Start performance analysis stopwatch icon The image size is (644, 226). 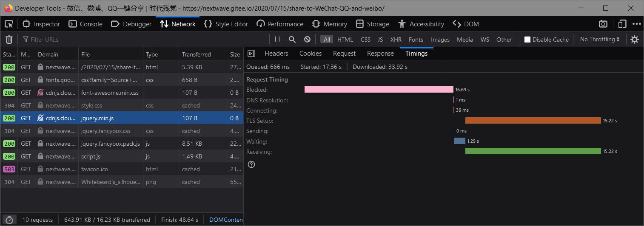9,220
